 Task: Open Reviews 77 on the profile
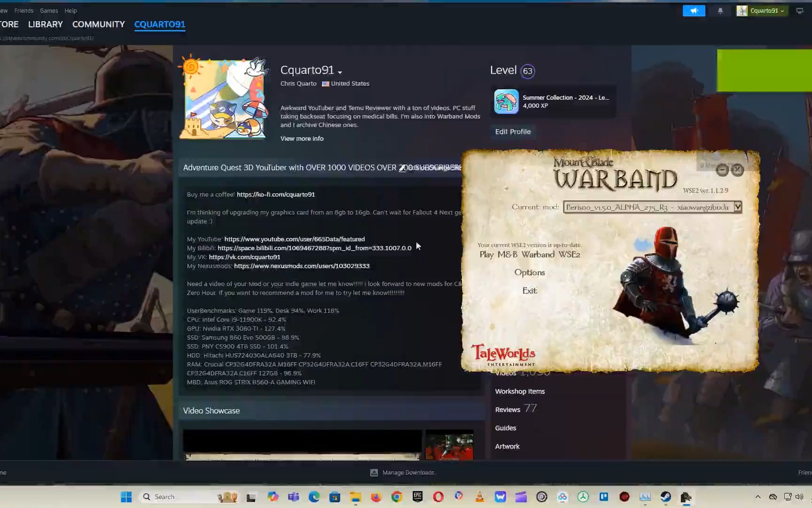click(x=515, y=409)
